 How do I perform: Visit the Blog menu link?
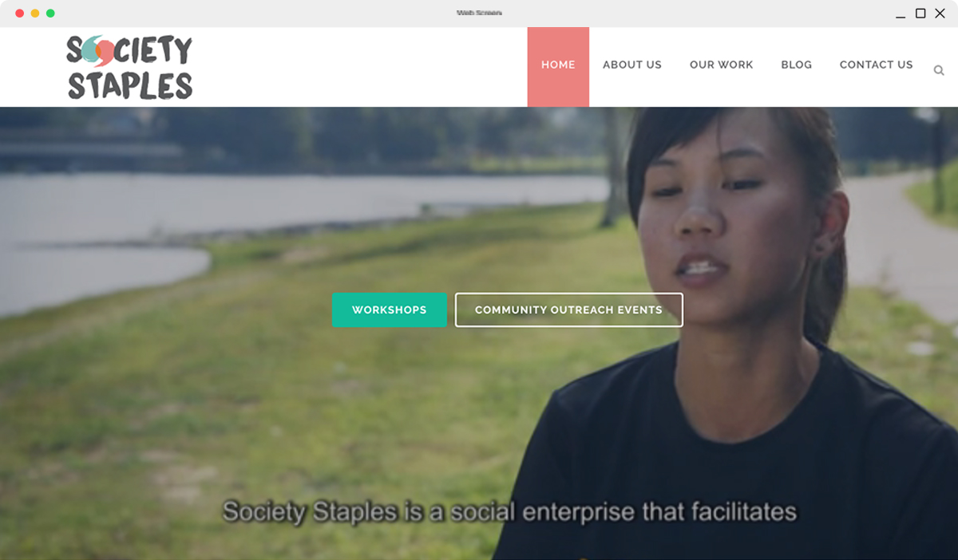tap(797, 65)
